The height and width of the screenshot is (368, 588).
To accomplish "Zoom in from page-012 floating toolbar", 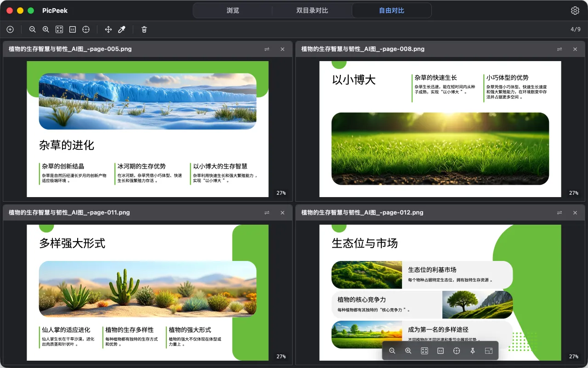I will click(408, 351).
